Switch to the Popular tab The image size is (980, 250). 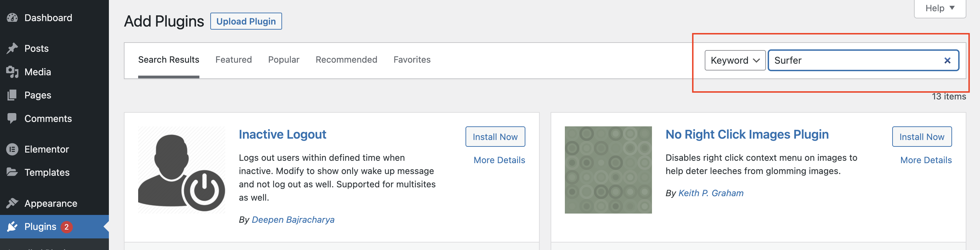[x=283, y=60]
